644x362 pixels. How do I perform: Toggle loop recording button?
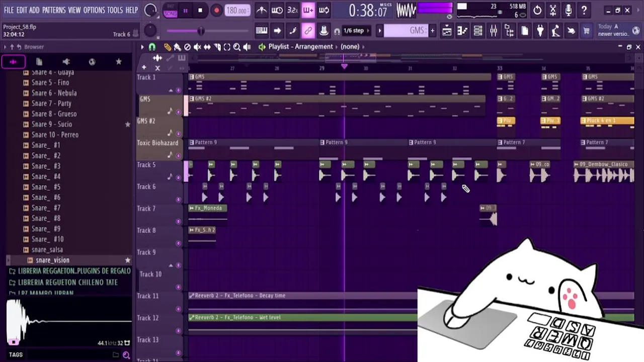coord(324,10)
